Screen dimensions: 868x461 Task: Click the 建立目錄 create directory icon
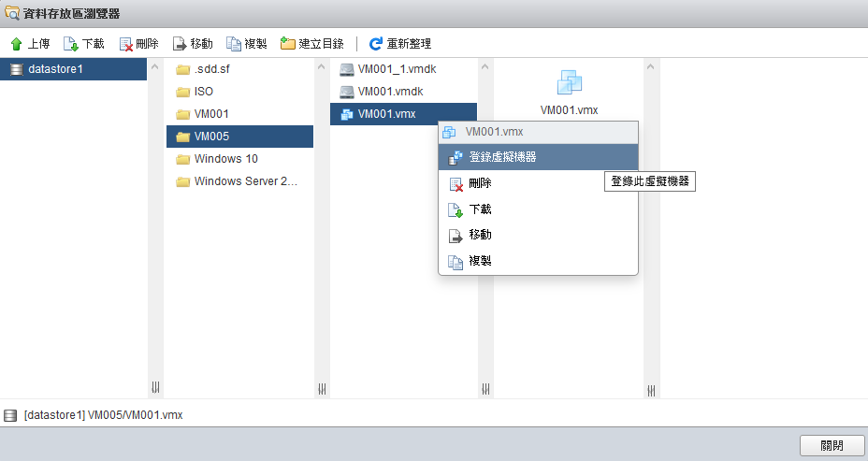[287, 43]
